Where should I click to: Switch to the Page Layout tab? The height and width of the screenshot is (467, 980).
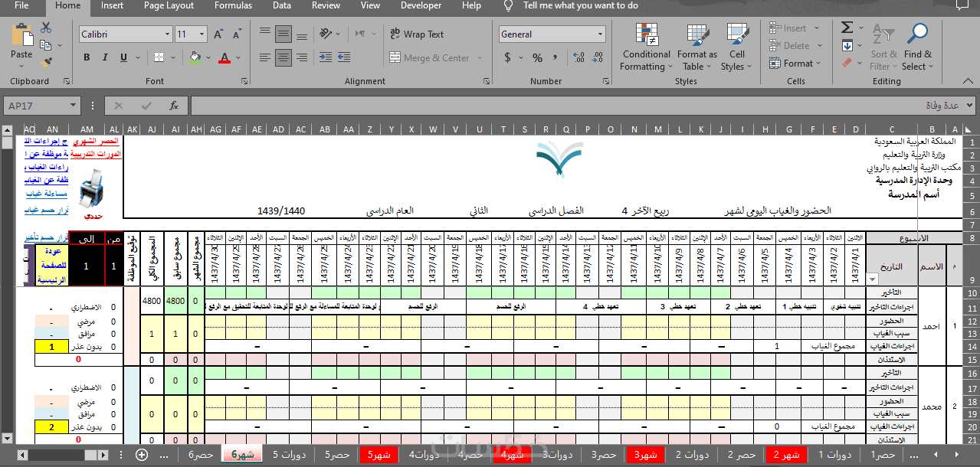tap(169, 5)
